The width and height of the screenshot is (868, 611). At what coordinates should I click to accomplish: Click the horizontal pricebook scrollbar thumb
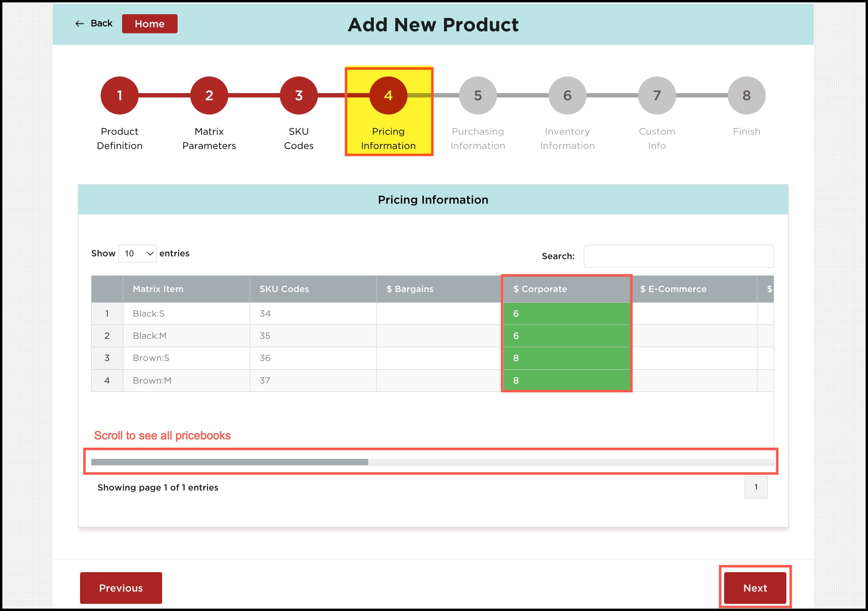(229, 462)
